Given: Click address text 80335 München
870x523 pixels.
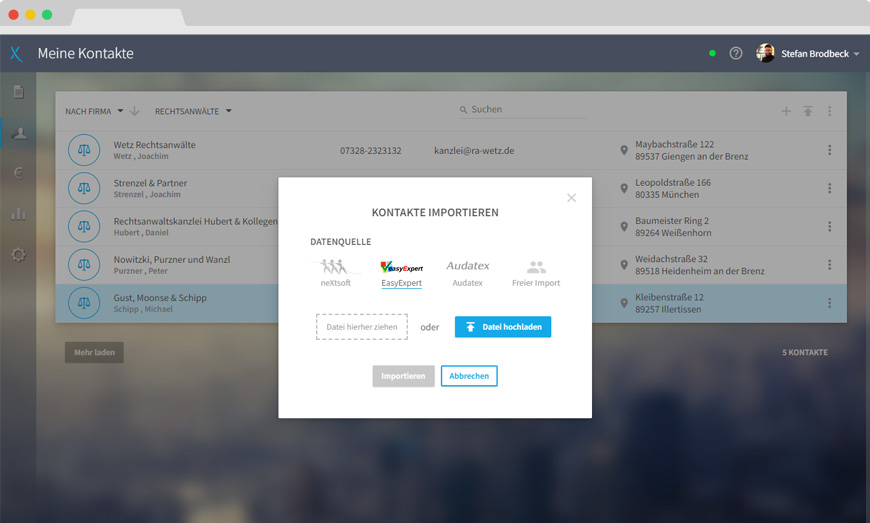Looking at the screenshot, I should pos(667,195).
